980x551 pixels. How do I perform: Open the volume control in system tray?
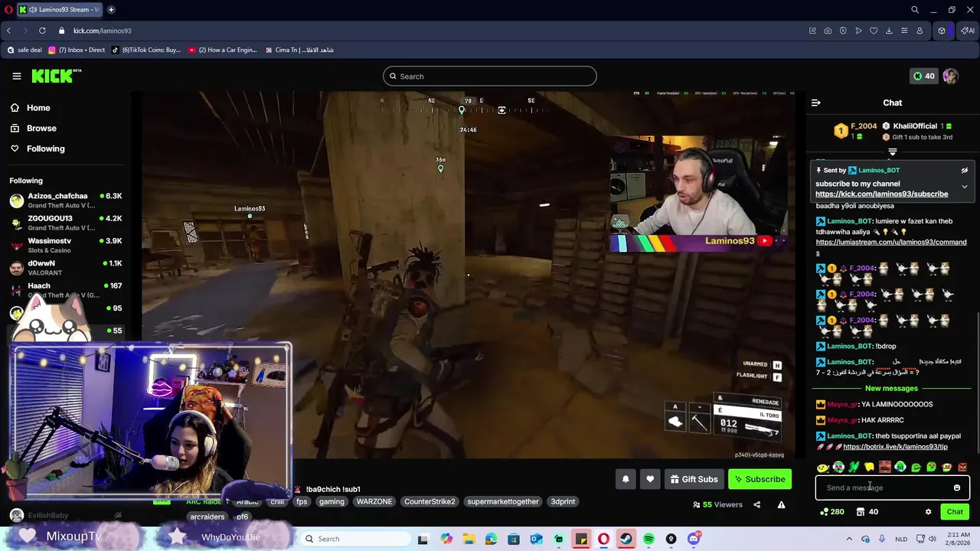932,539
